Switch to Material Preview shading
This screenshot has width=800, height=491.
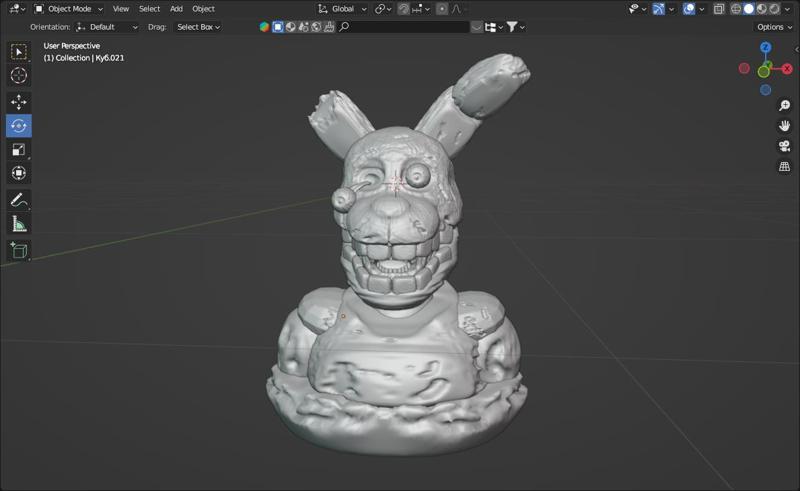[x=761, y=9]
